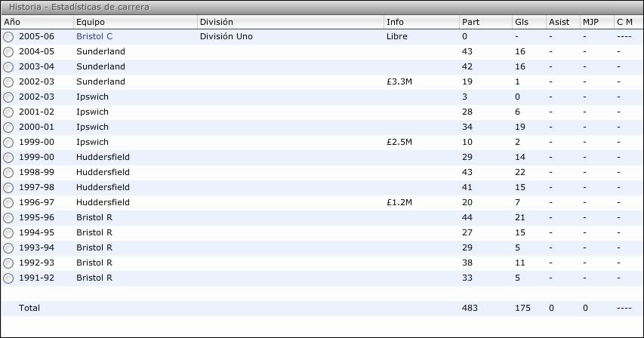
Task: Click the £2.5M transfer fee
Action: [399, 142]
